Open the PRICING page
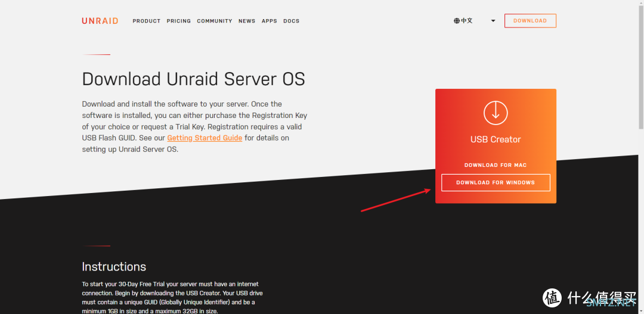Image resolution: width=644 pixels, height=314 pixels. click(x=179, y=21)
